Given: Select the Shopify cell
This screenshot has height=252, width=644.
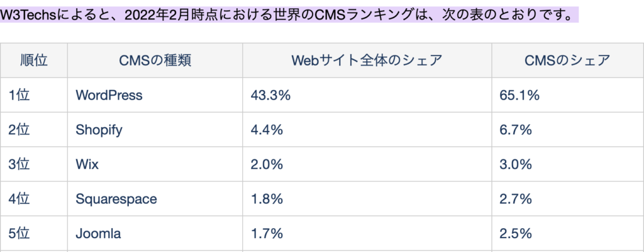Looking at the screenshot, I should 99,130.
